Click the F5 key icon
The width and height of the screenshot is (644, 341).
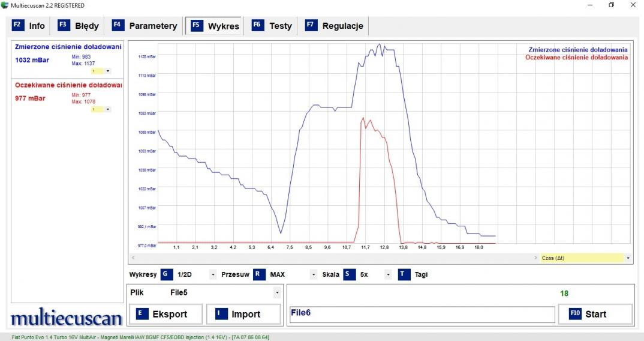[x=197, y=25]
